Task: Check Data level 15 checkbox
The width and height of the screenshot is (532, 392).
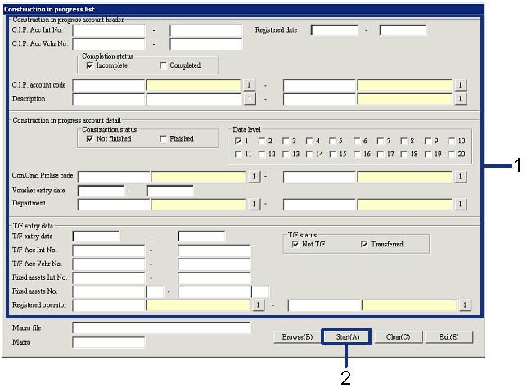Action: (332, 155)
